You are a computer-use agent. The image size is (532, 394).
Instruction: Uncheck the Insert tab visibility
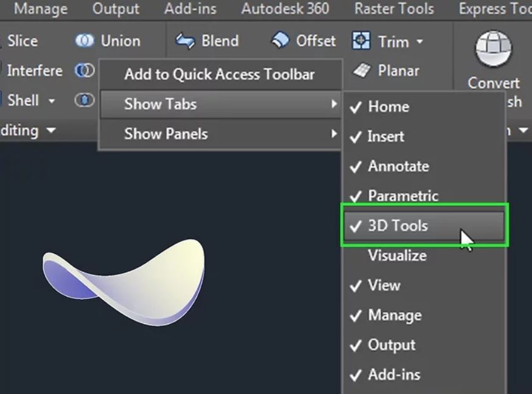pyautogui.click(x=424, y=137)
